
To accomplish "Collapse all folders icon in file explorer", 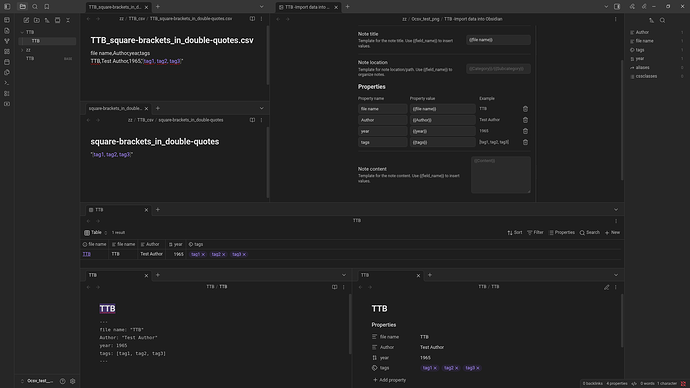I will (x=68, y=20).
